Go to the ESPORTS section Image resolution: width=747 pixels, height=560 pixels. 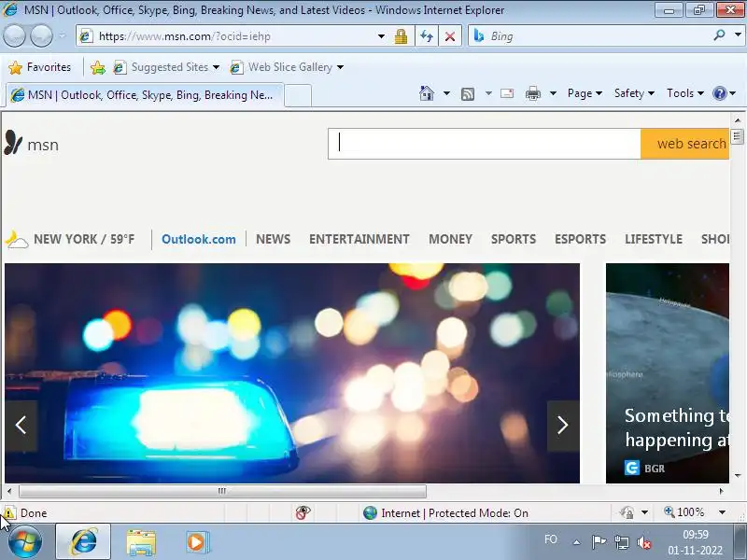pyautogui.click(x=580, y=239)
